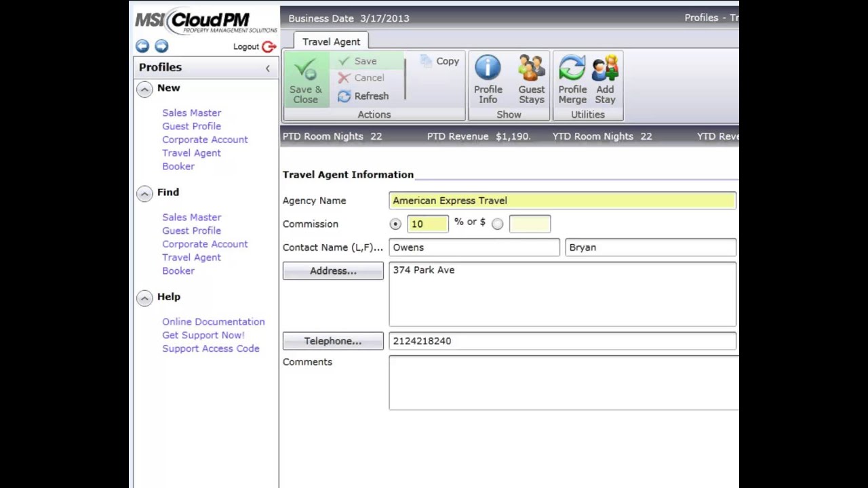The image size is (868, 488).
Task: Open Support Access Code
Action: pos(211,348)
